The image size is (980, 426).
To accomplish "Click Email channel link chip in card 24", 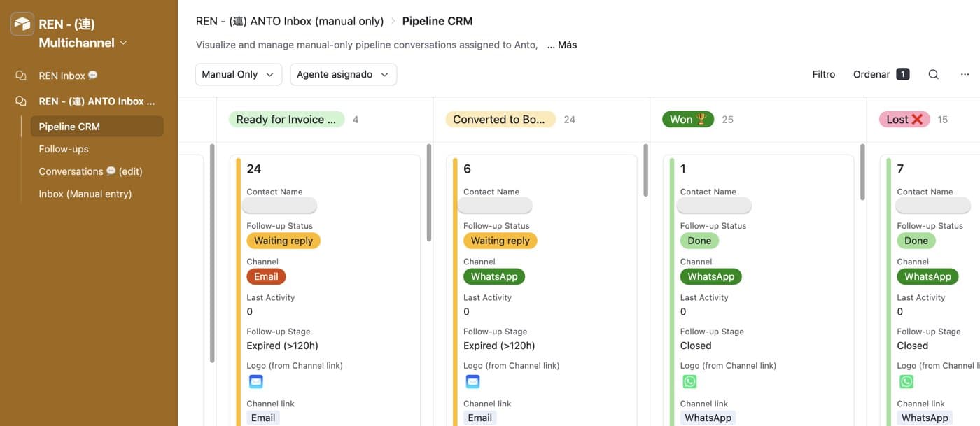I will coord(263,418).
